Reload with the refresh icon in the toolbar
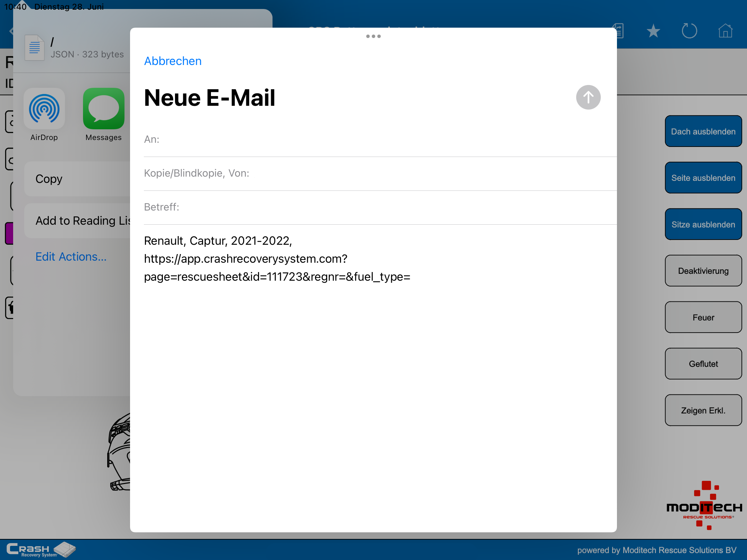The height and width of the screenshot is (560, 747). coord(689,31)
